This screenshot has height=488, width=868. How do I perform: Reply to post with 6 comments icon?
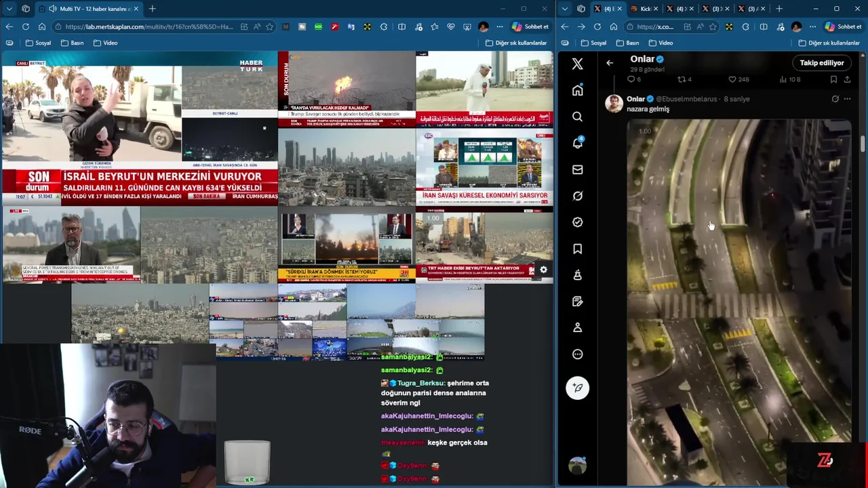[x=633, y=79]
